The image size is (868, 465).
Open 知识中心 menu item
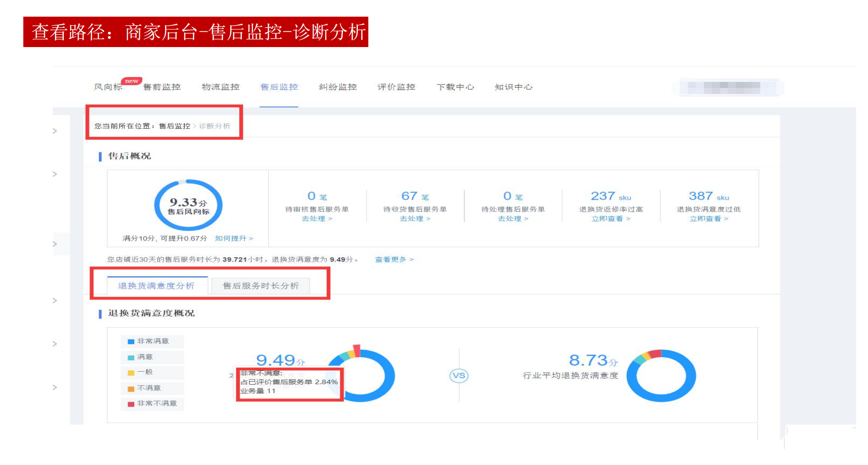coord(513,87)
